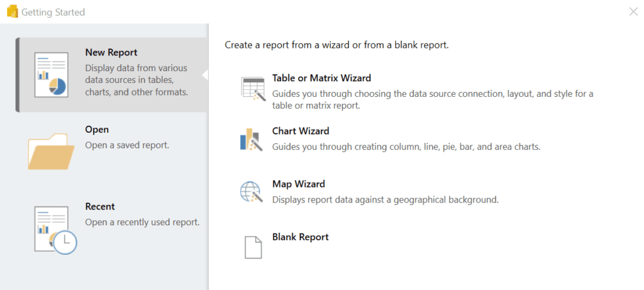
Task: Click the Chart Wizard bar chart icon
Action: (x=251, y=140)
